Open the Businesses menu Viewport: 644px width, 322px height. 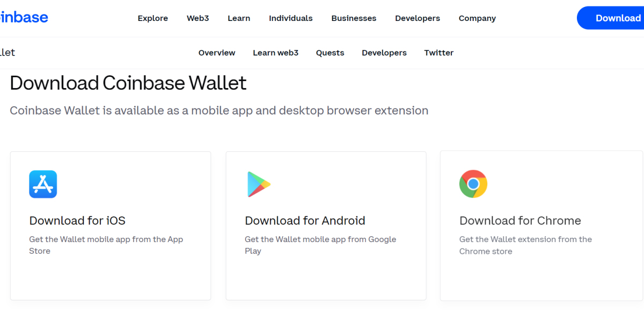click(354, 18)
